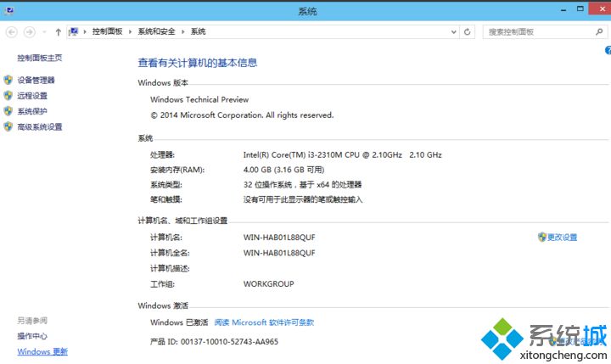Refresh the control panel view
Viewport: 611px width, 364px height.
tap(468, 32)
